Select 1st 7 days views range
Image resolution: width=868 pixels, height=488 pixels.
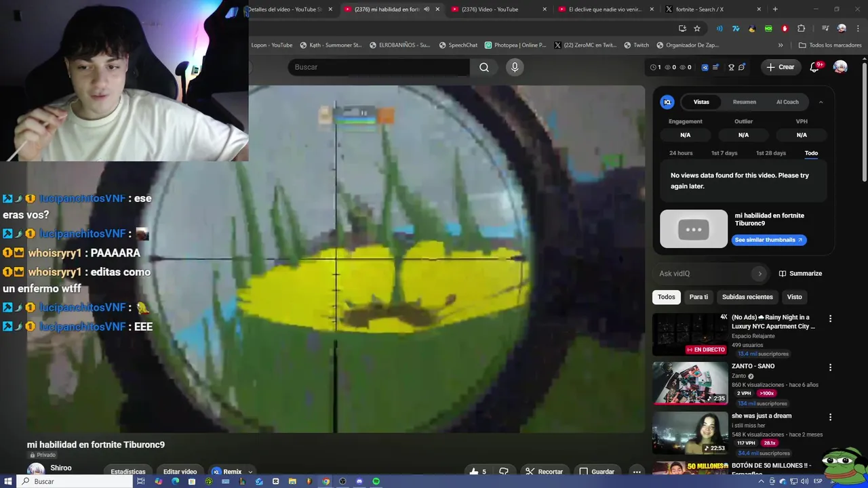coord(724,153)
